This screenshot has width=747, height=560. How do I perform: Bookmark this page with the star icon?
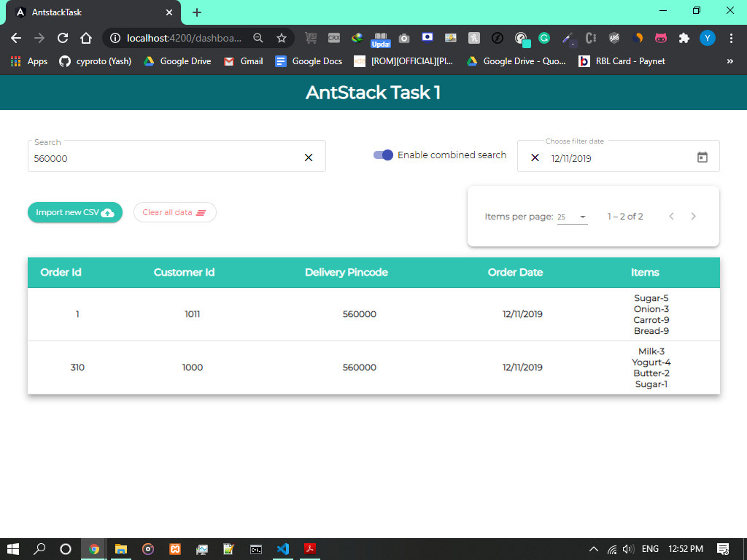coord(282,38)
